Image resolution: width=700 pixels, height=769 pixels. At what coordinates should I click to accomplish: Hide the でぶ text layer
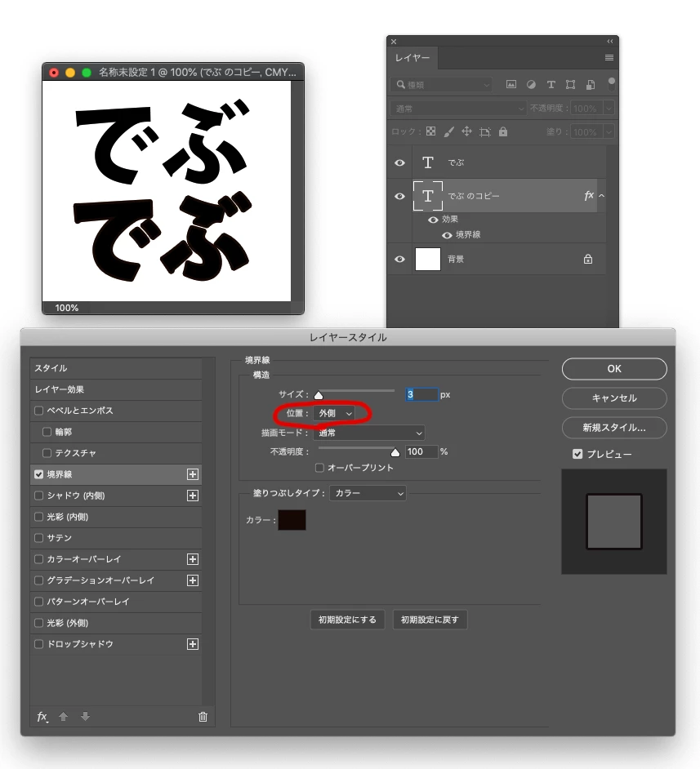(399, 162)
